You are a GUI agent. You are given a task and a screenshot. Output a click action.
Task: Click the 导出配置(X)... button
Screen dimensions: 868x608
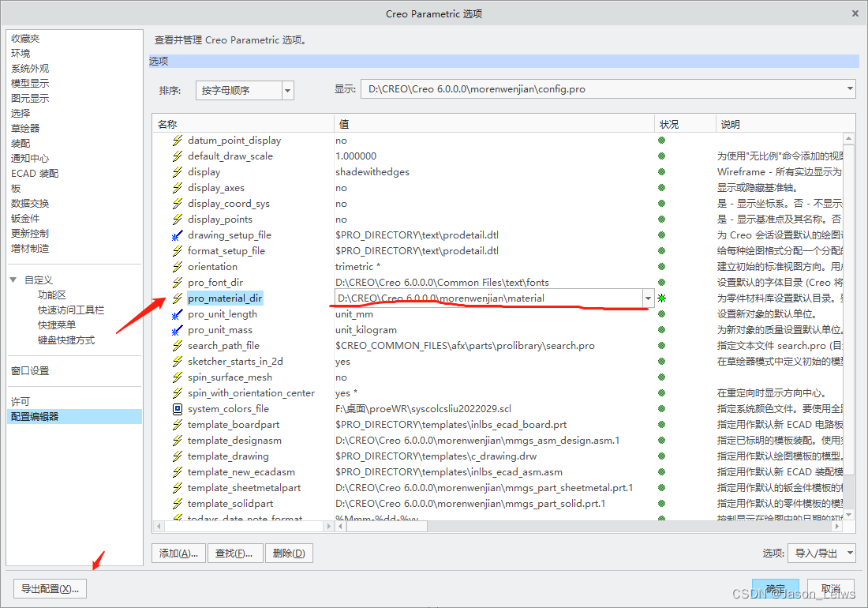click(x=50, y=588)
